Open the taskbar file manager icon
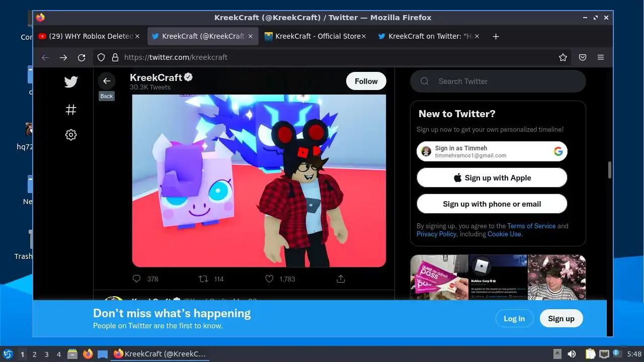Screen dimensions: 644x362 pos(72,354)
